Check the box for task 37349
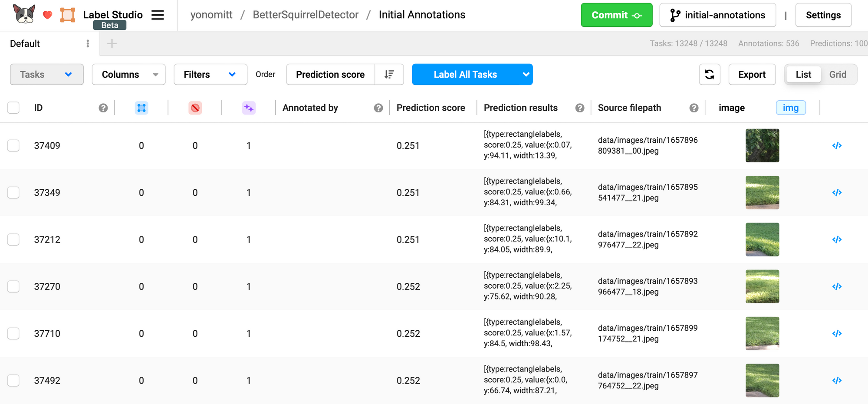 (x=13, y=192)
